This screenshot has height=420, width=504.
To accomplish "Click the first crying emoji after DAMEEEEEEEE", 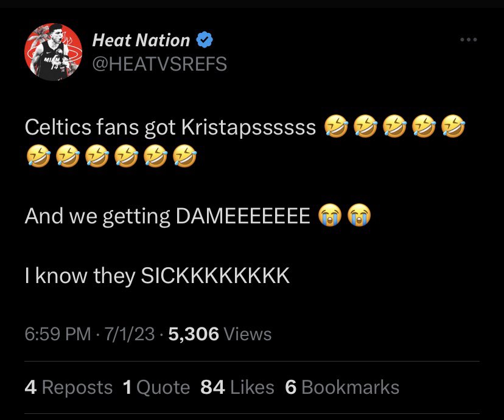I will 330,215.
